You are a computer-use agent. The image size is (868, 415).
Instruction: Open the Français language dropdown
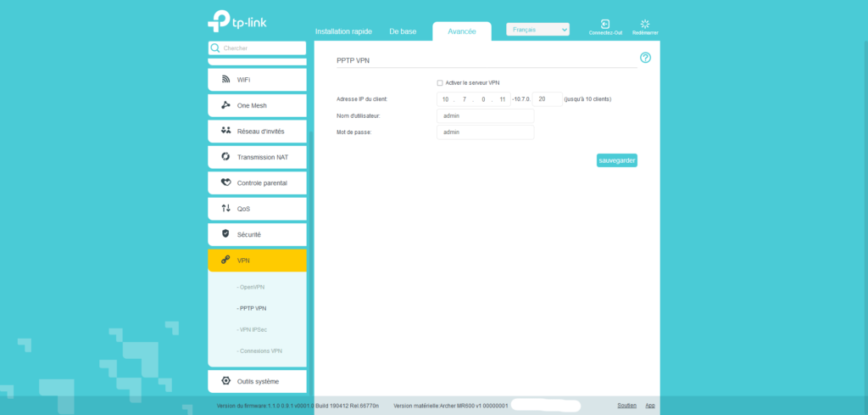click(537, 30)
